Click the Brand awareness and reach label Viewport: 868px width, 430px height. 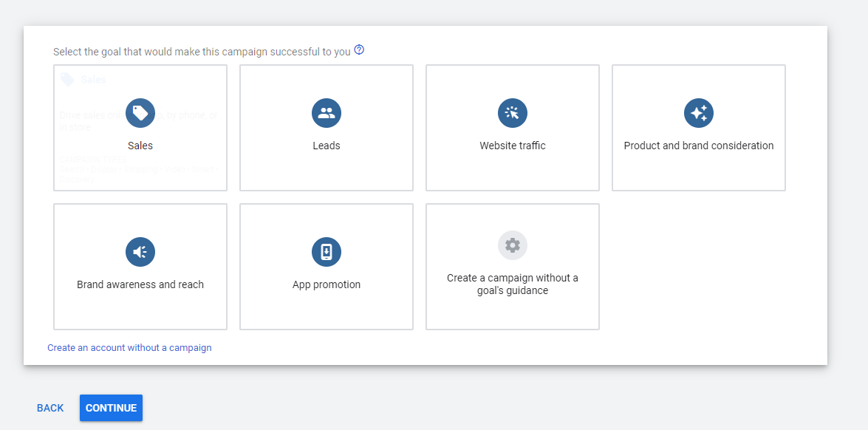[140, 284]
